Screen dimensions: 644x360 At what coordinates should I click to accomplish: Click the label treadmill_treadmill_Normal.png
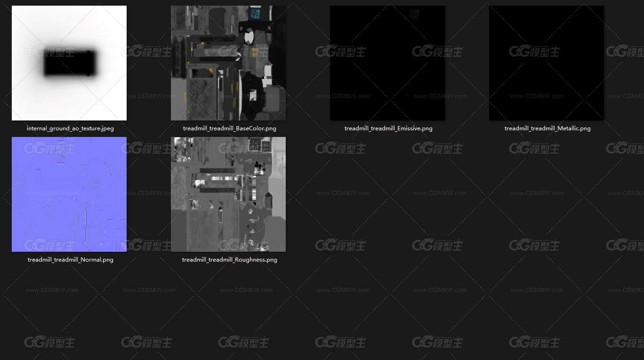[71, 260]
